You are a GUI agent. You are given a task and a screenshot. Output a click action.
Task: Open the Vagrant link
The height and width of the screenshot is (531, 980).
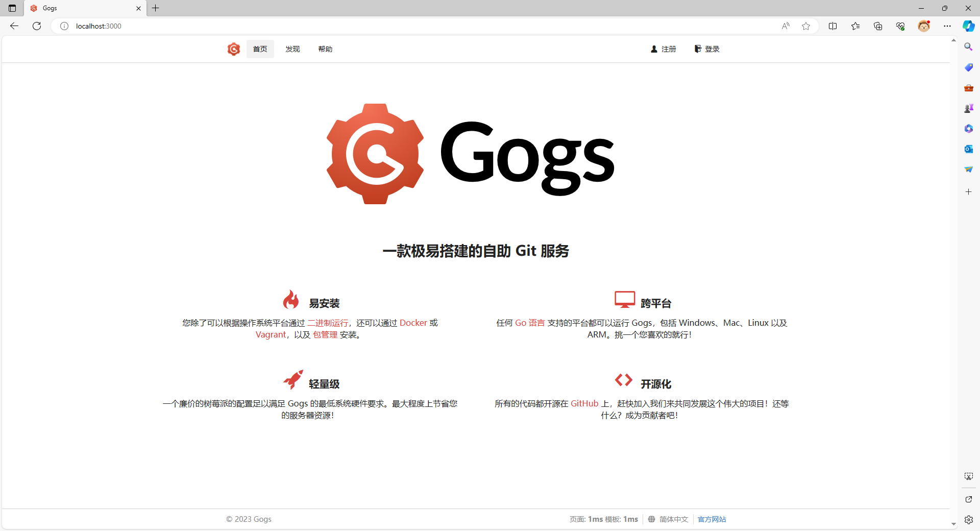pyautogui.click(x=271, y=334)
